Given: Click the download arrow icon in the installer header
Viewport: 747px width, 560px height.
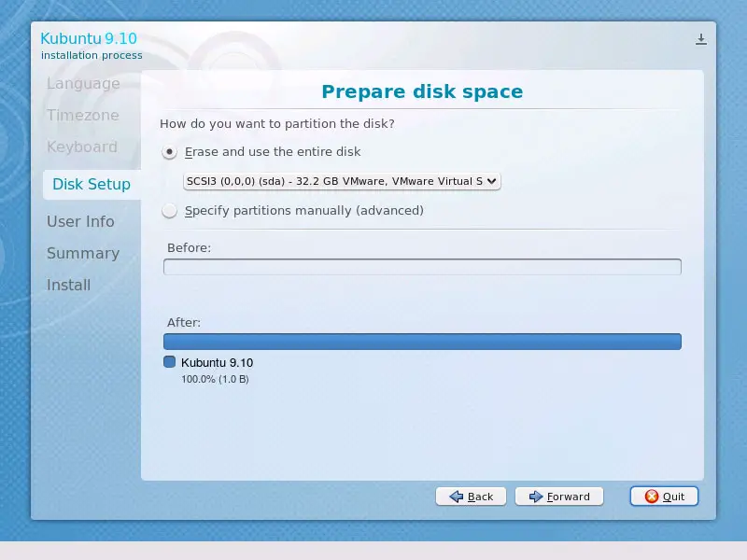Looking at the screenshot, I should (701, 39).
